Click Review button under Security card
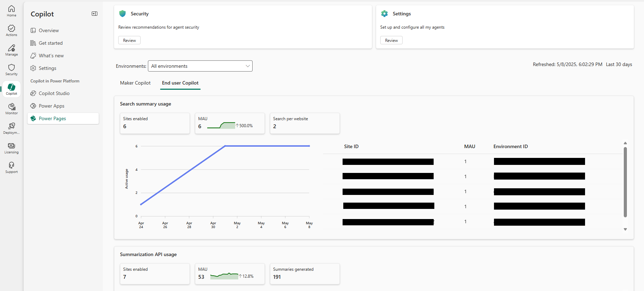644x291 pixels. tap(129, 41)
